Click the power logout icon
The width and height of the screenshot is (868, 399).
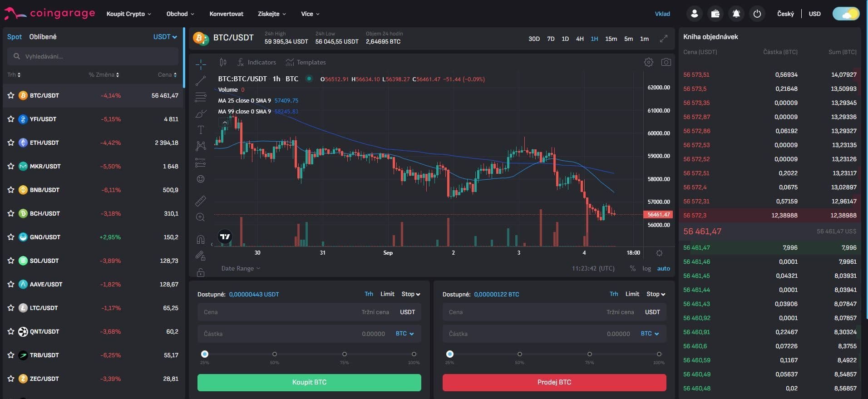pos(757,14)
